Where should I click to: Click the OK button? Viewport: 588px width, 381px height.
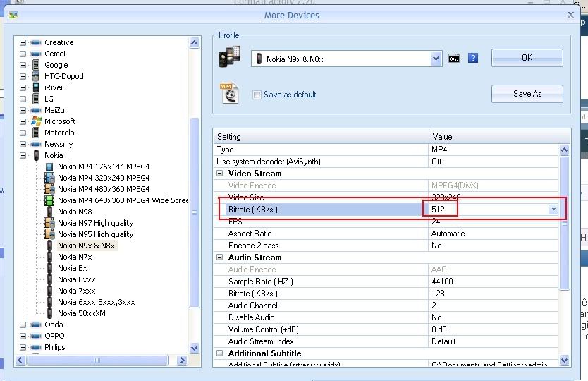(527, 58)
